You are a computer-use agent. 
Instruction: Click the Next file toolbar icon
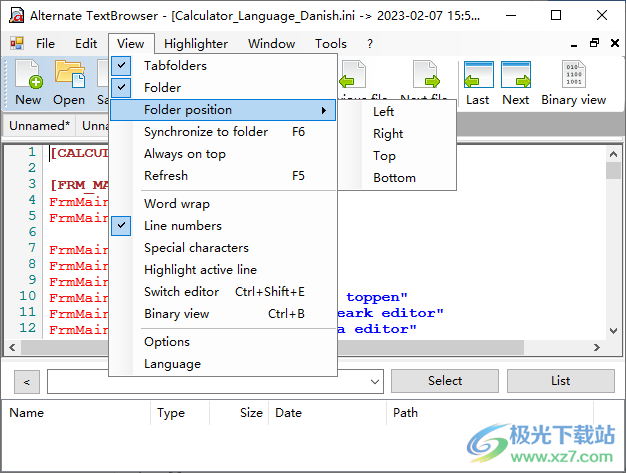(426, 74)
